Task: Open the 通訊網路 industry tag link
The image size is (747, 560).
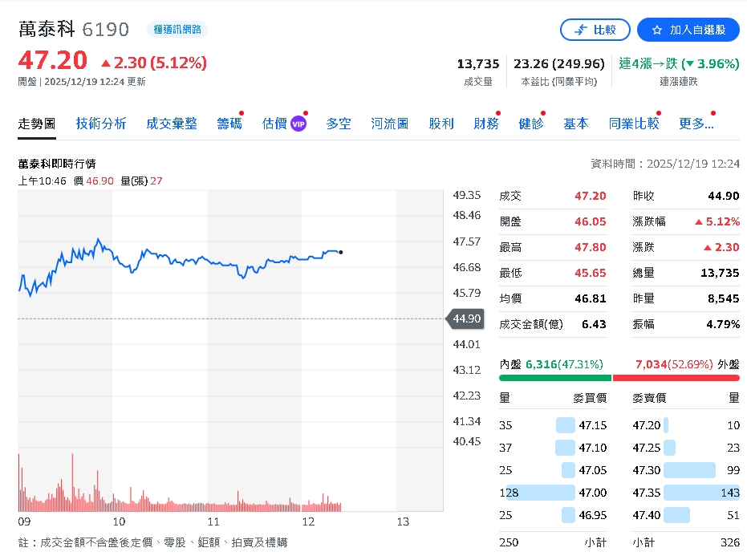Action: point(181,28)
